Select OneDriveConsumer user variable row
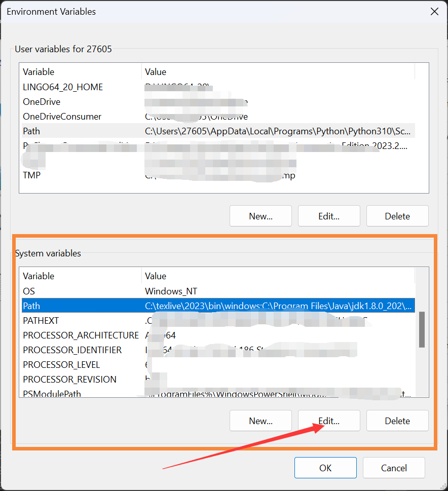Image resolution: width=448 pixels, height=491 pixels. pyautogui.click(x=218, y=117)
